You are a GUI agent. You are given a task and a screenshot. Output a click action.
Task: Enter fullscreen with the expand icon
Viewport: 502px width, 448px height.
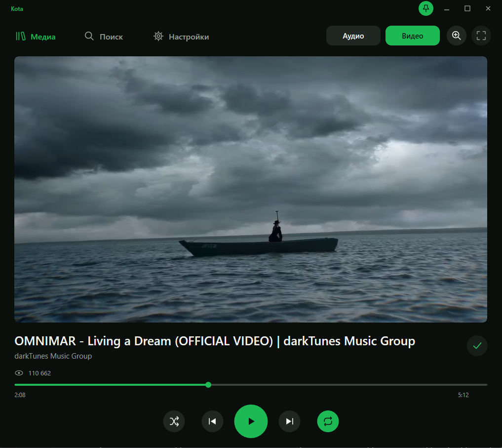[481, 36]
